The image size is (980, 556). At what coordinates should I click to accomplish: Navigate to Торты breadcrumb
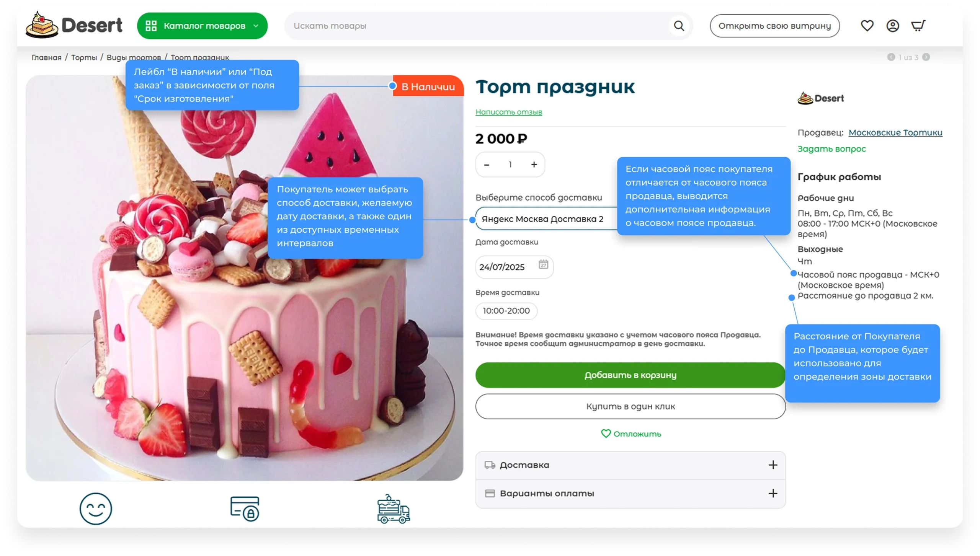pyautogui.click(x=84, y=57)
